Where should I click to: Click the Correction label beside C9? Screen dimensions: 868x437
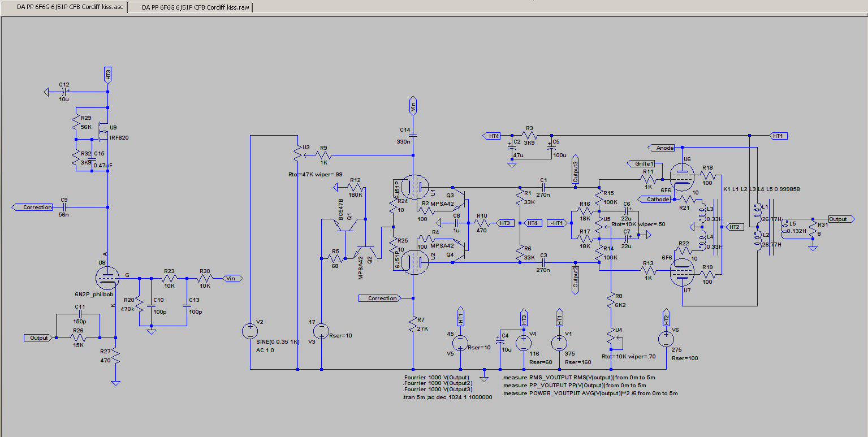[x=33, y=207]
